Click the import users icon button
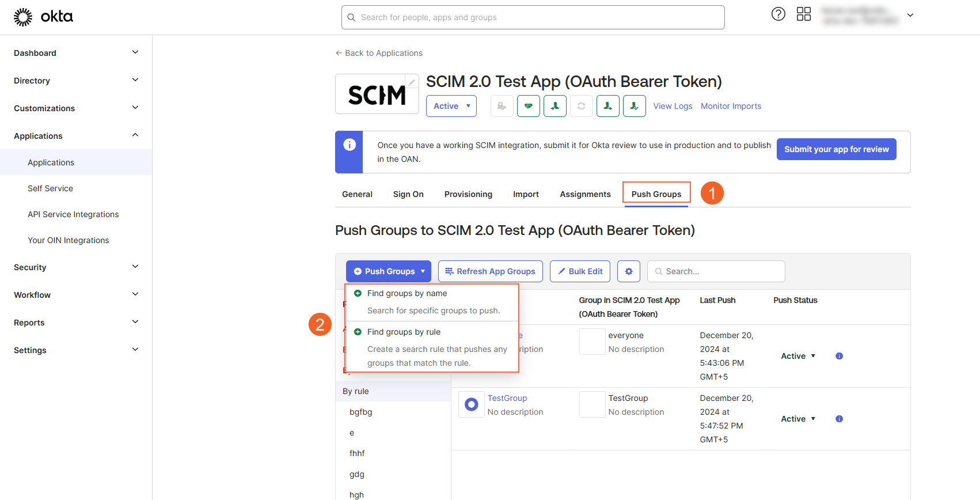The width and height of the screenshot is (980, 500). [554, 106]
